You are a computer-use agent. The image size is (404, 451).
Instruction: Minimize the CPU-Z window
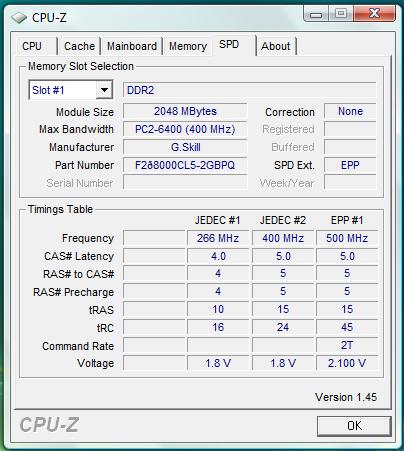click(316, 14)
